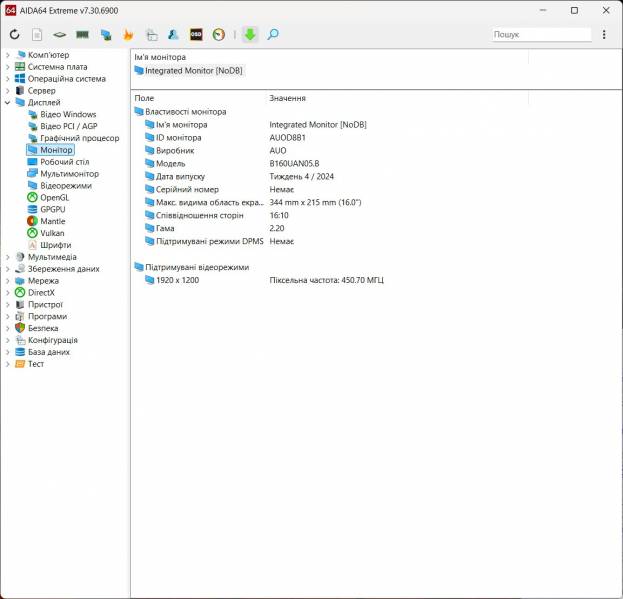Viewport: 623px width, 599px height.
Task: Expand the Комп'ютер tree node
Action: click(8, 55)
